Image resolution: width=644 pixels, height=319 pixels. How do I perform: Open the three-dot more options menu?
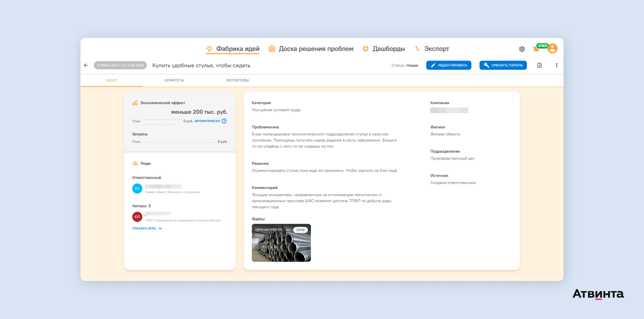tap(556, 65)
